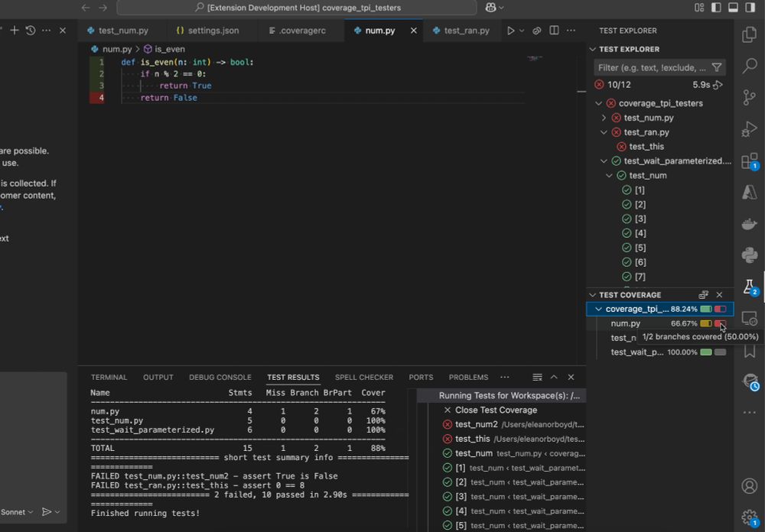
Task: Open the Sonnet model picker
Action: (x=17, y=512)
